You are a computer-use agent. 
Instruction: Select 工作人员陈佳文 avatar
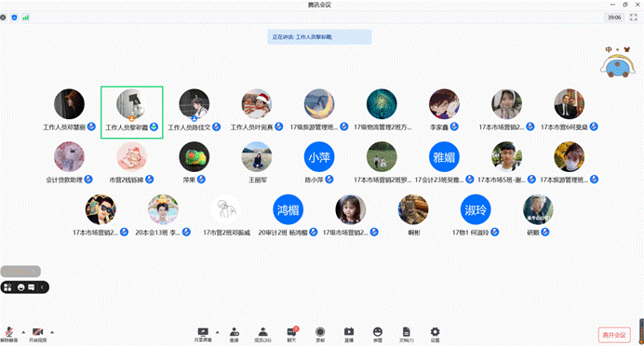coord(195,104)
